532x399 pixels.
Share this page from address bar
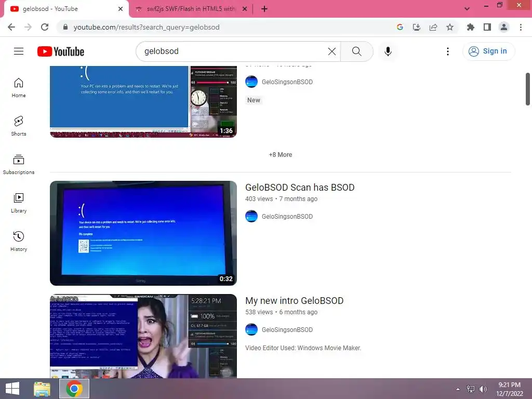point(433,27)
